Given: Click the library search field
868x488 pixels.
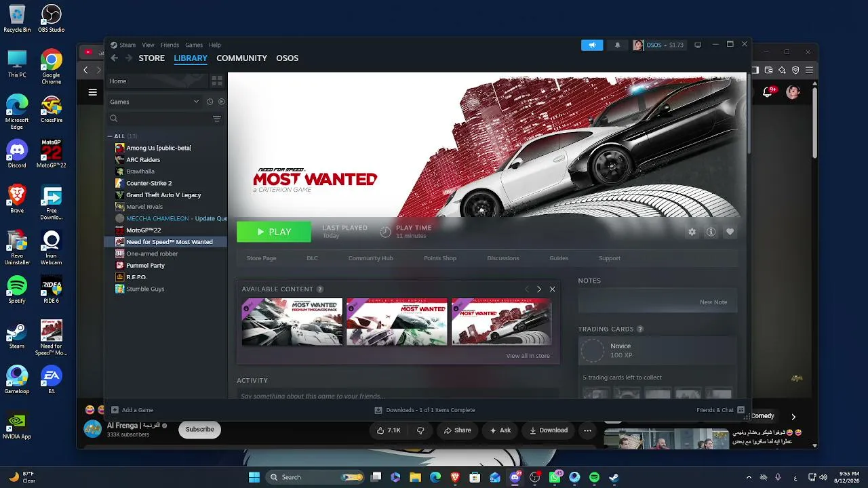Looking at the screenshot, I should click(159, 119).
